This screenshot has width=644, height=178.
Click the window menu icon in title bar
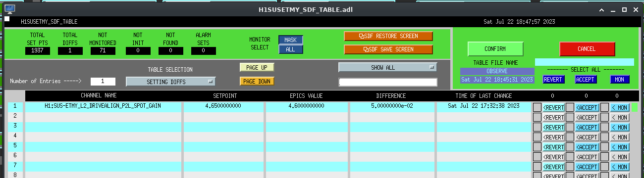[x=9, y=9]
